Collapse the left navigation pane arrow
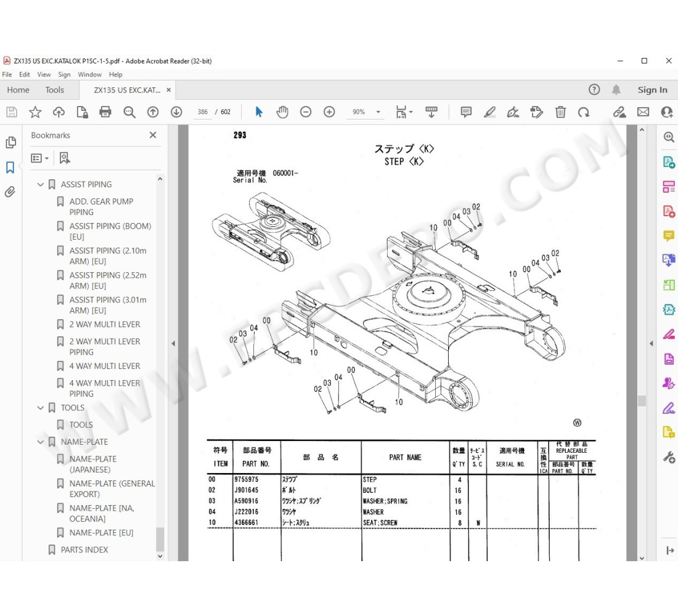678x616 pixels. point(173,343)
